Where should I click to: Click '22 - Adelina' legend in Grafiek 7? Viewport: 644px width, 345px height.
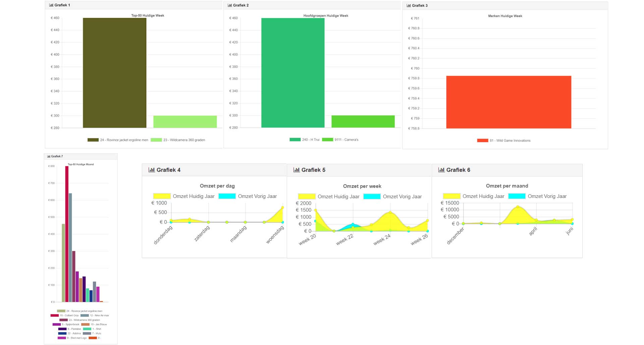click(69, 333)
